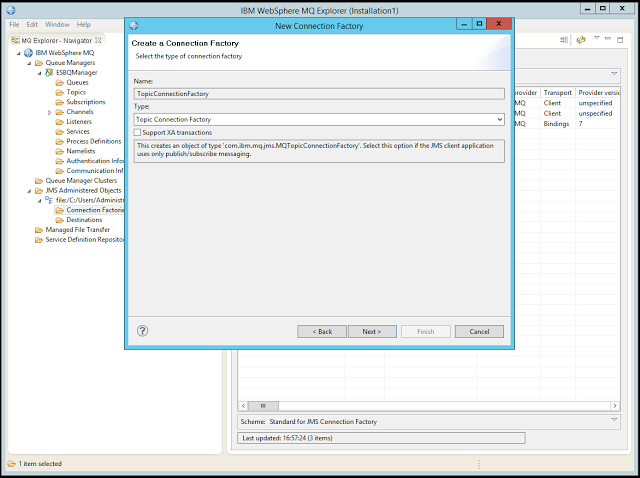Open the view menu triangle in content toolbar

point(596,38)
